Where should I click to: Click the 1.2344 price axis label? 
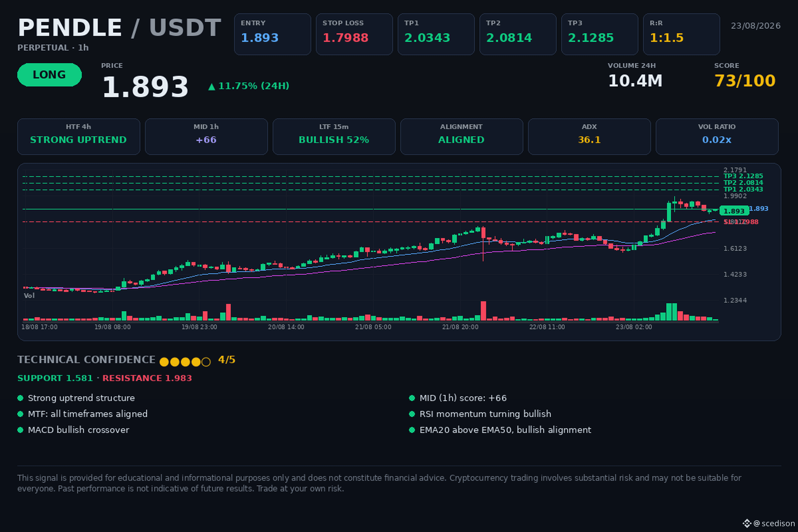tap(735, 300)
